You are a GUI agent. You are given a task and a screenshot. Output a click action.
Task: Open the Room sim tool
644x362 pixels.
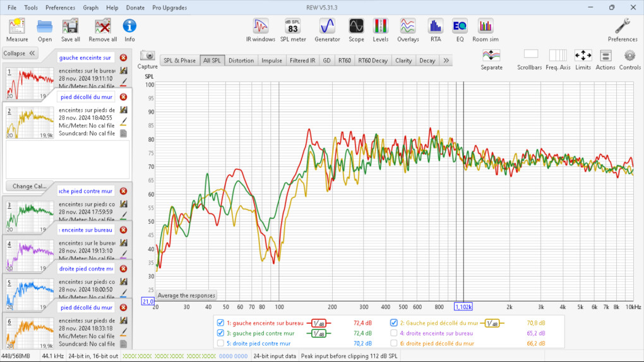[x=486, y=30]
